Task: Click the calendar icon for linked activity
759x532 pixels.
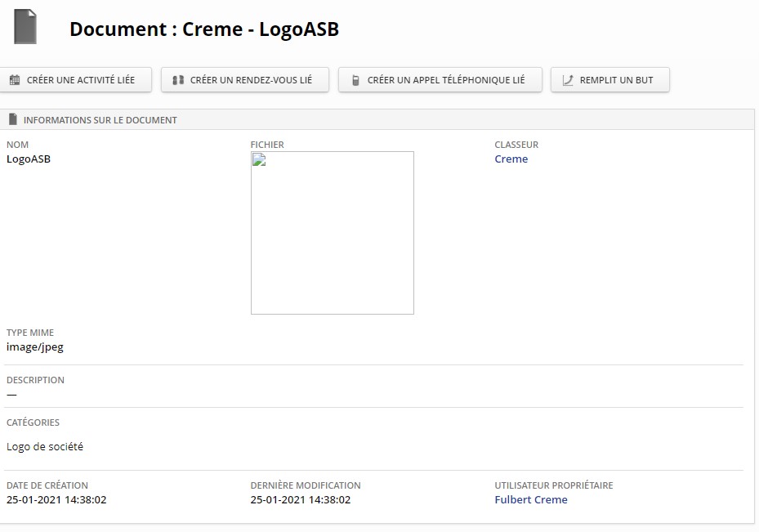Action: pos(15,80)
